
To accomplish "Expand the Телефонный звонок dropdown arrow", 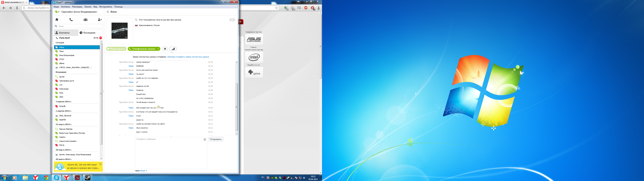I will (158, 49).
